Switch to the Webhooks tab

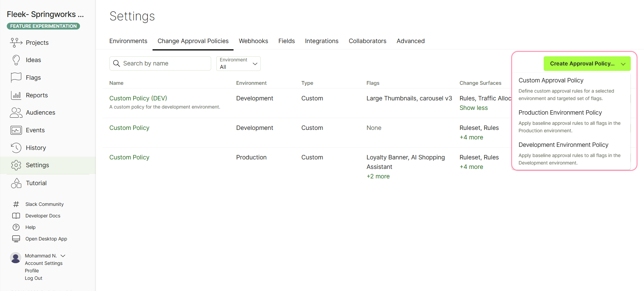pos(253,41)
